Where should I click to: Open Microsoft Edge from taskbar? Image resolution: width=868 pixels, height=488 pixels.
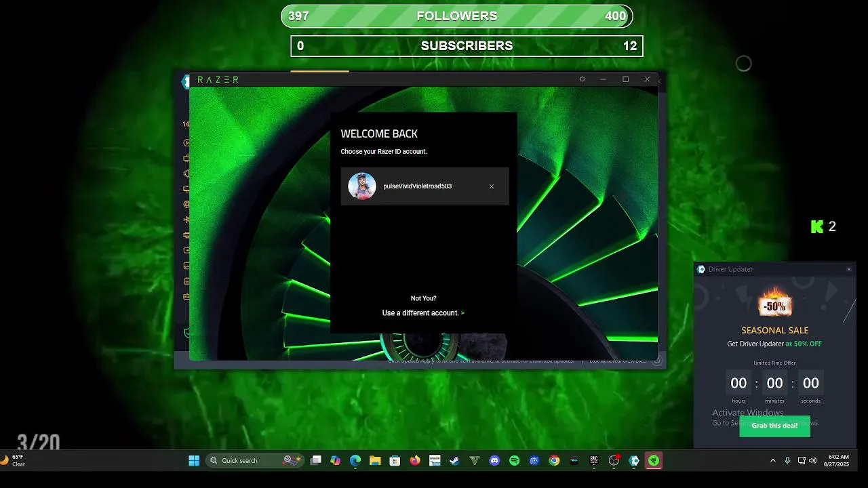click(355, 461)
